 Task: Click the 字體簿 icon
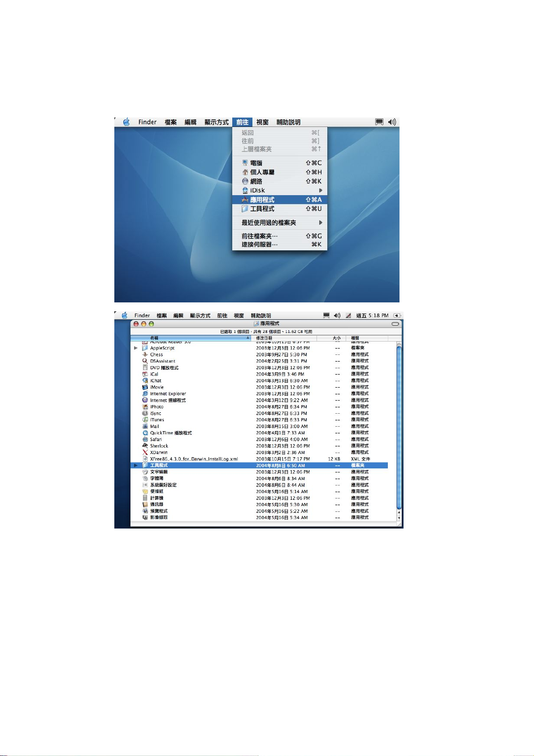coord(145,478)
